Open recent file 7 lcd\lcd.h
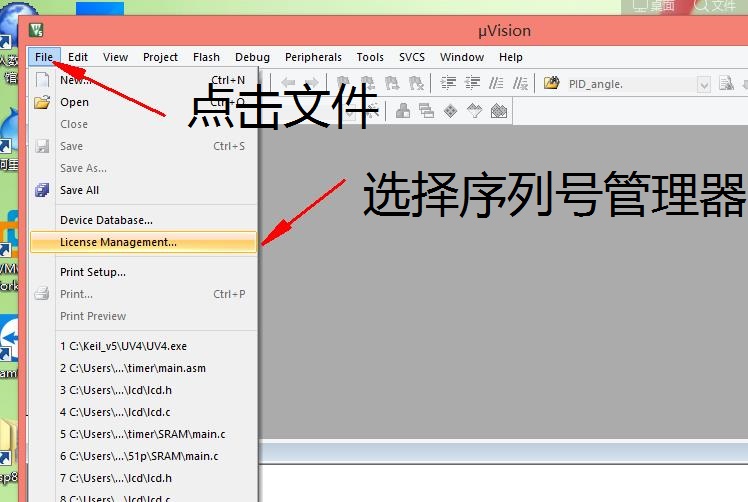Viewport: 748px width, 502px height. click(x=143, y=478)
